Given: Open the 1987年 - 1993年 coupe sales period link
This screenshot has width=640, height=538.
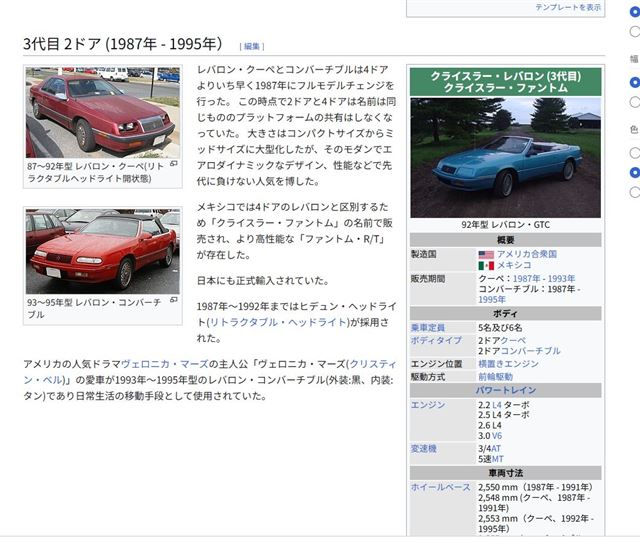Looking at the screenshot, I should [x=544, y=278].
